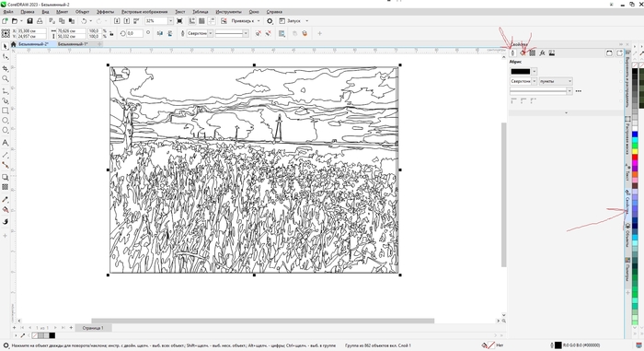Select the Text tool (A)
The image size is (644, 351).
[x=5, y=143]
